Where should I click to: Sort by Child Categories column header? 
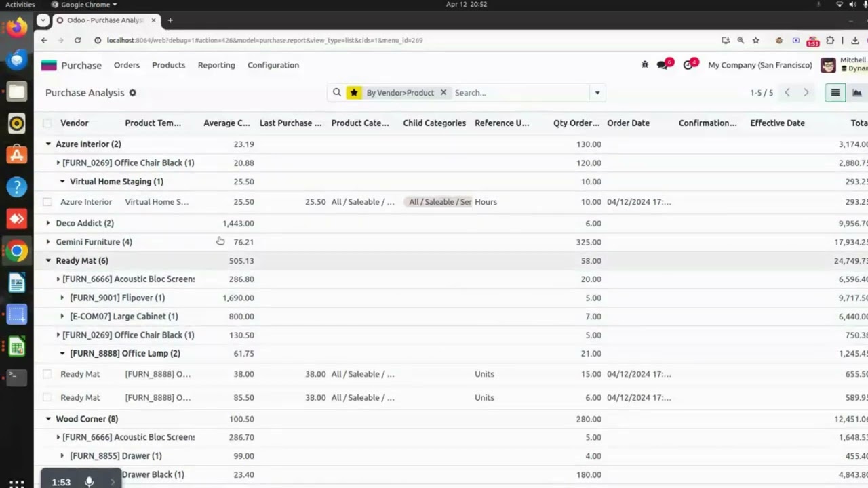pos(435,123)
